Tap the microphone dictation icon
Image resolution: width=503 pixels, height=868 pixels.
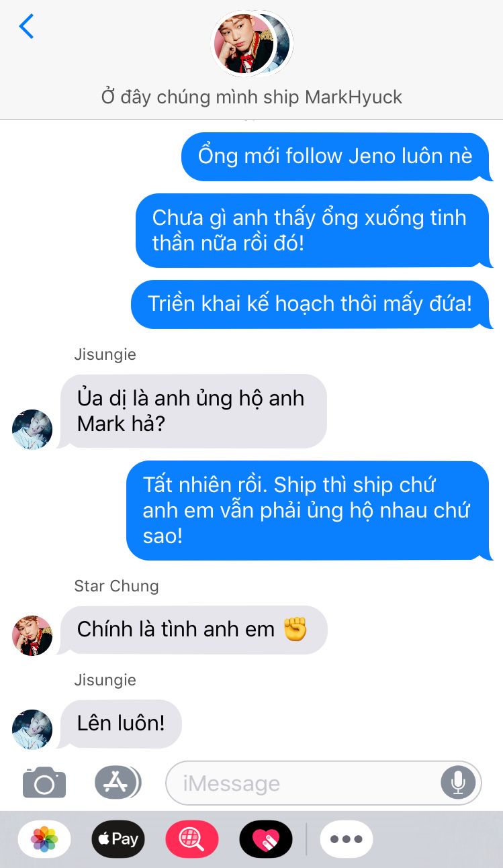point(458,783)
